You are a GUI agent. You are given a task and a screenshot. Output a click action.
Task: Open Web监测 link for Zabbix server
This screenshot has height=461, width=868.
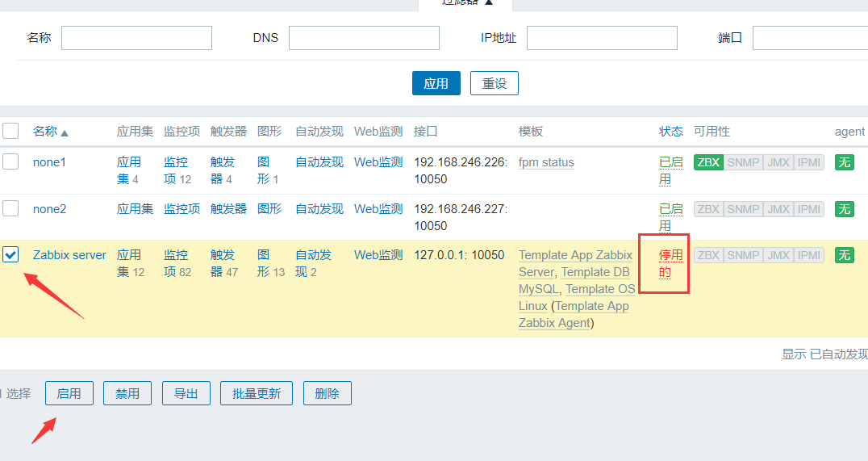(x=378, y=255)
